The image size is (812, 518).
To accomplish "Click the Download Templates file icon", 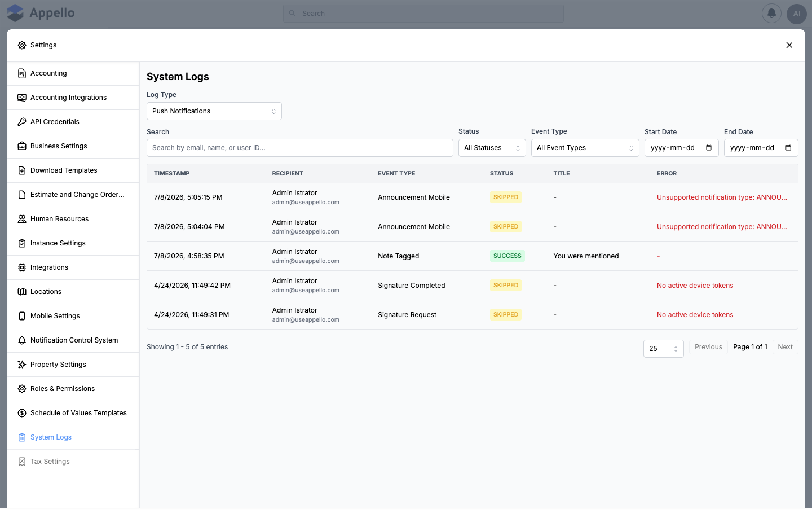I will (22, 170).
